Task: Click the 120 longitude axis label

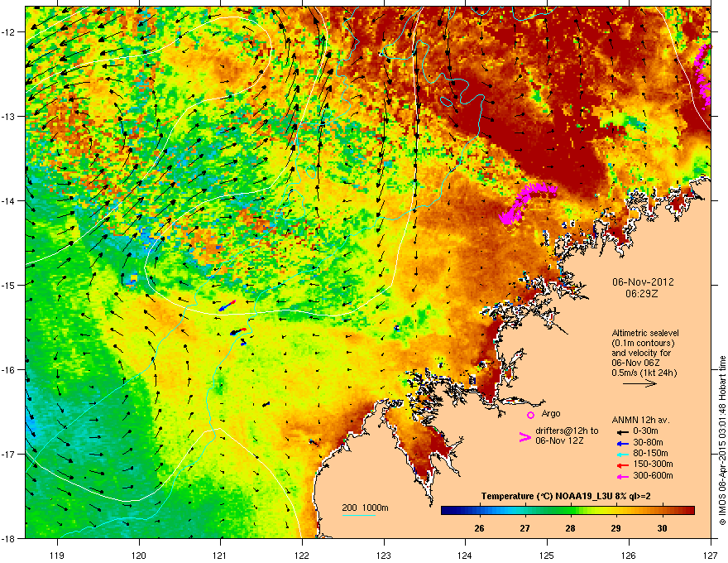Action: pos(139,555)
